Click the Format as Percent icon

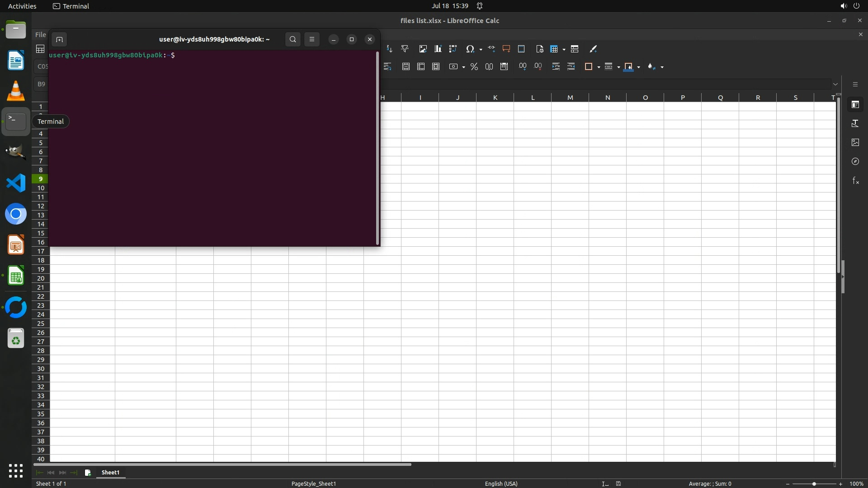coord(474,67)
